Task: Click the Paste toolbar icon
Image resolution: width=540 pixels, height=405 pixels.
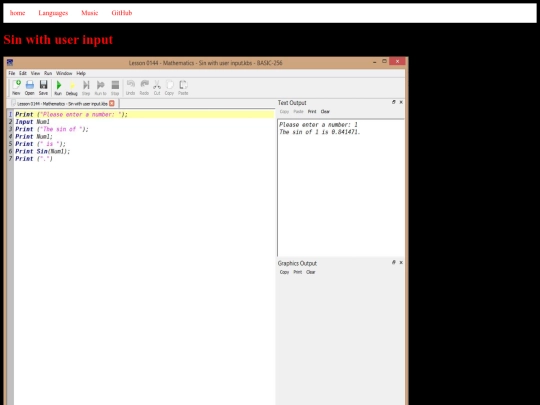Action: tap(183, 88)
